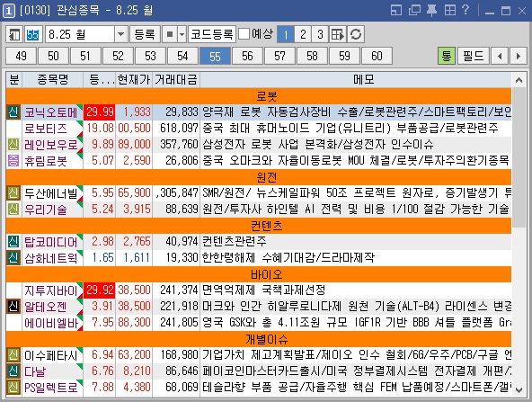Switch to group tab 54
The image size is (532, 402).
tap(182, 56)
